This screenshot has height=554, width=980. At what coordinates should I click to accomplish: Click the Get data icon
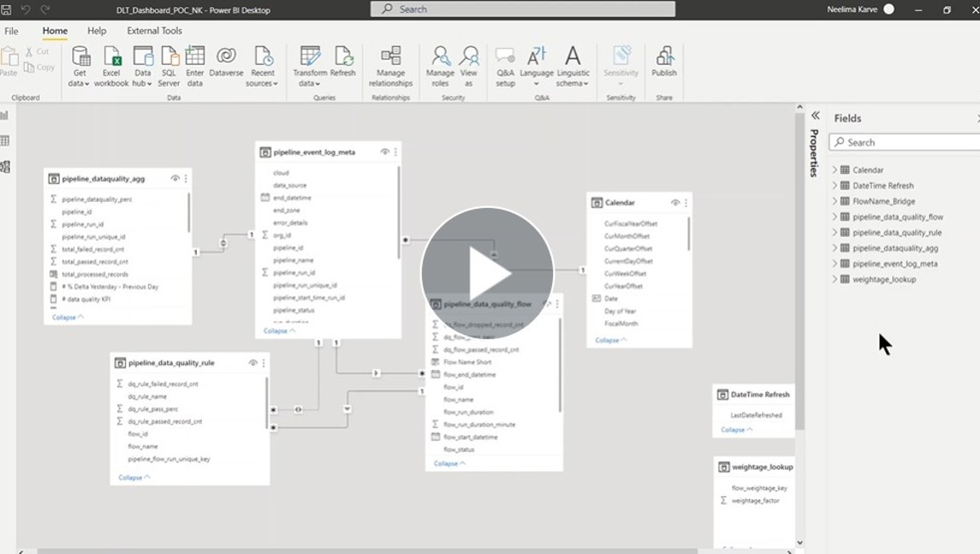80,57
